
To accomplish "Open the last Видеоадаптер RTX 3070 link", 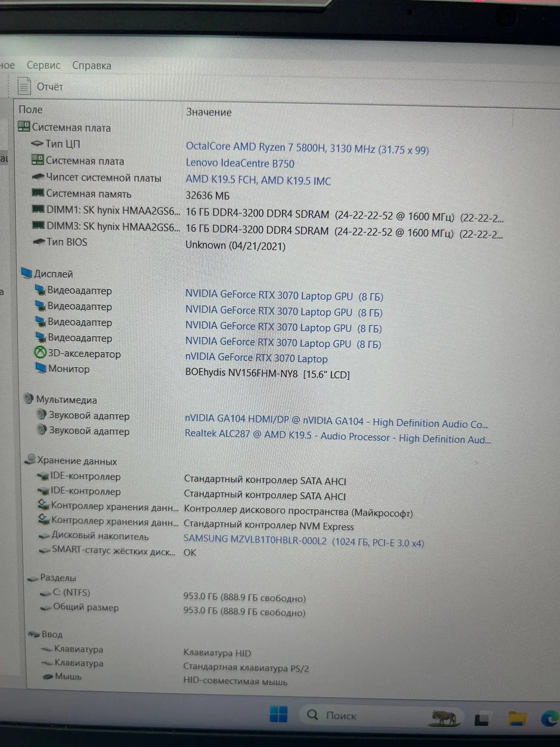I will (x=283, y=342).
